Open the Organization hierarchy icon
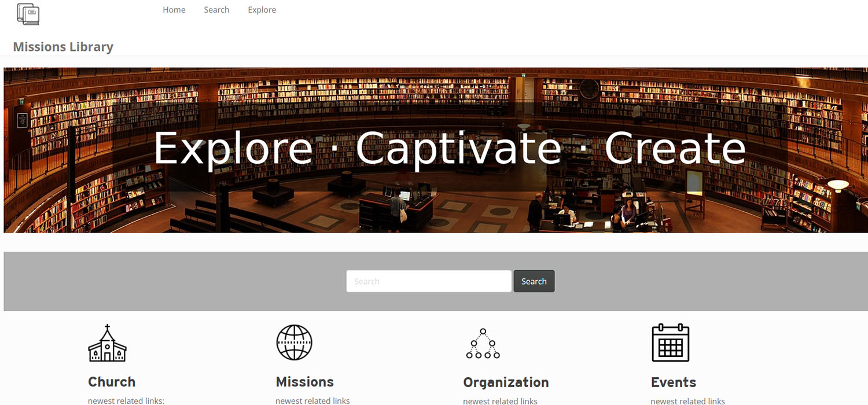Viewport: 868px width, 405px height. point(483,344)
